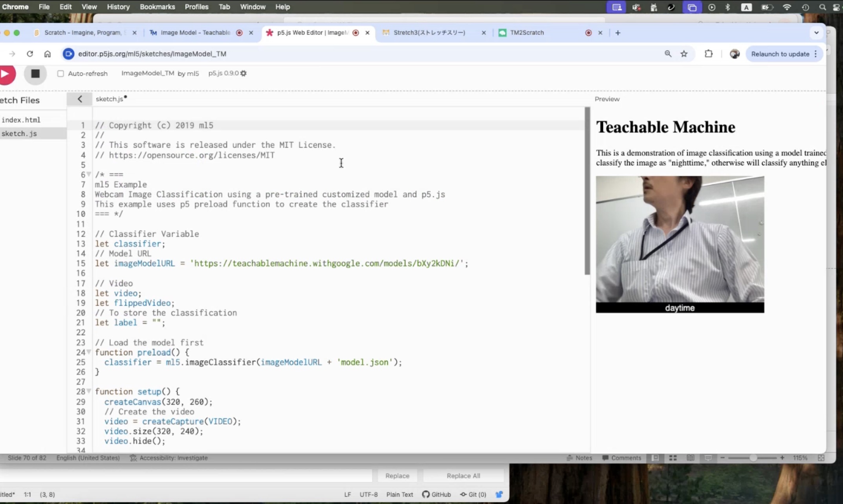Open the File menu in menu bar
843x504 pixels.
coord(44,7)
